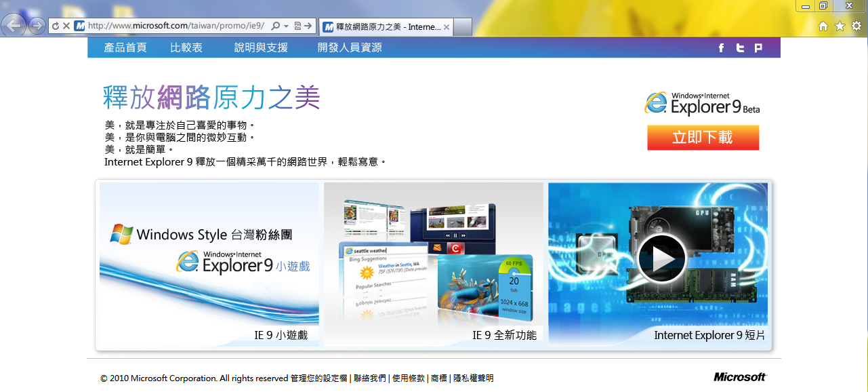868x392 pixels.
Task: Open the 開發人員資源 nav item
Action: (350, 47)
